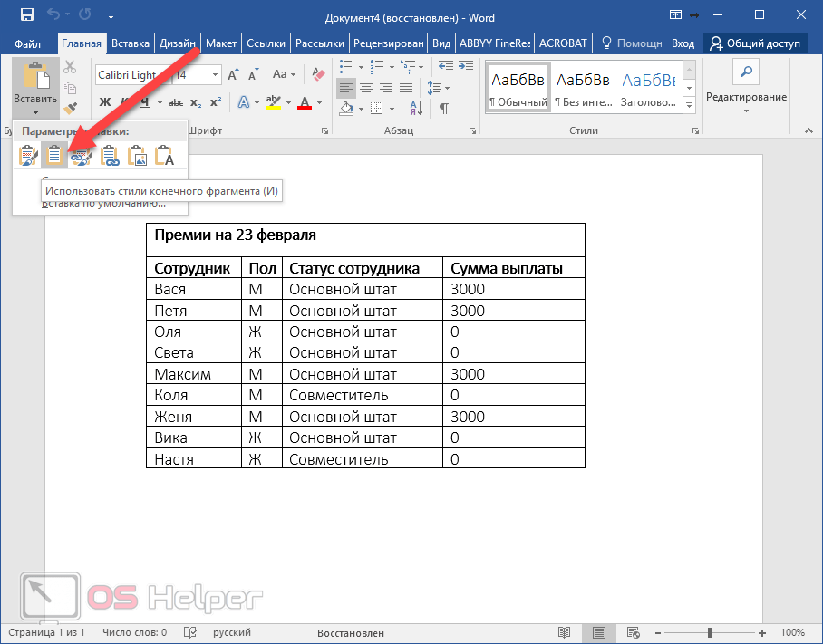Click the zoom slider in status bar
823x644 pixels.
click(710, 632)
